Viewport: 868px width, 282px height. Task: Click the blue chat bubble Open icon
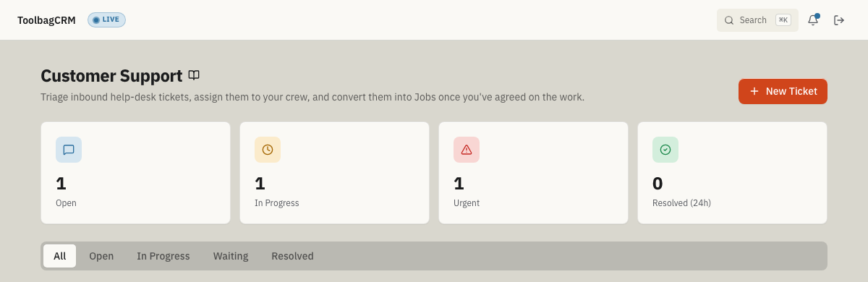point(69,150)
